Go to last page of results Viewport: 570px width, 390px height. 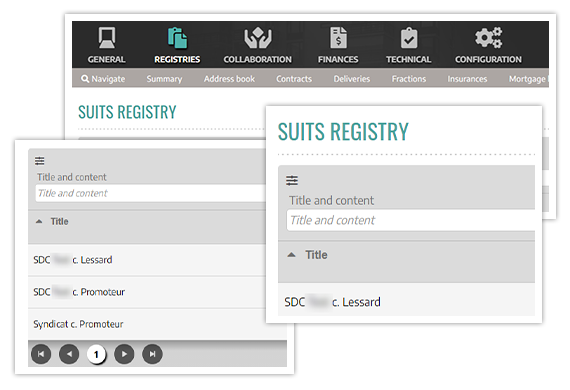pos(152,354)
